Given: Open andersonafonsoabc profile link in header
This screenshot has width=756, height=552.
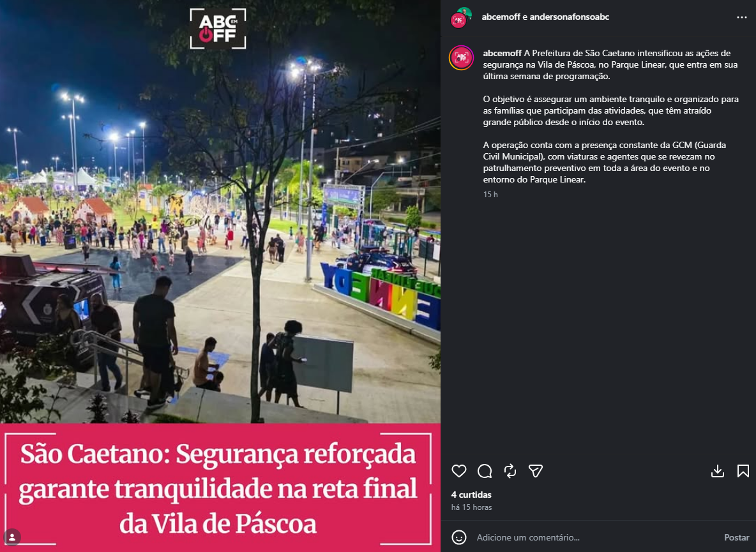Looking at the screenshot, I should tap(570, 17).
